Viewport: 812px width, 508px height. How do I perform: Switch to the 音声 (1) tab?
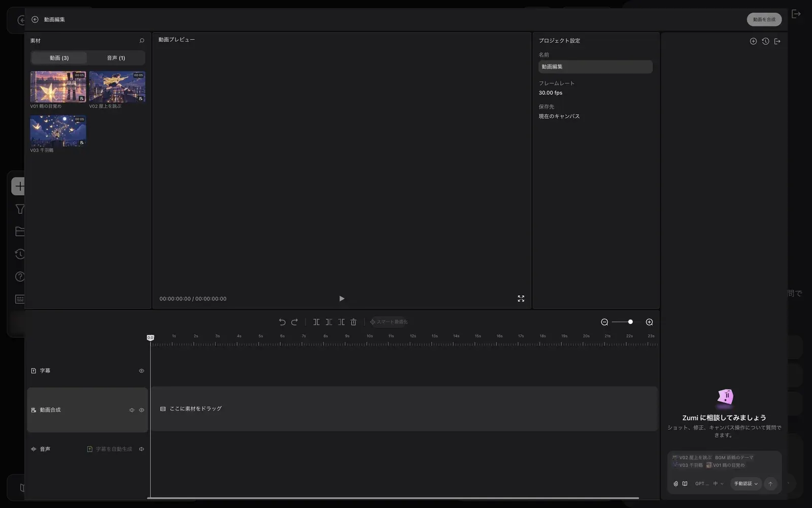click(x=116, y=58)
